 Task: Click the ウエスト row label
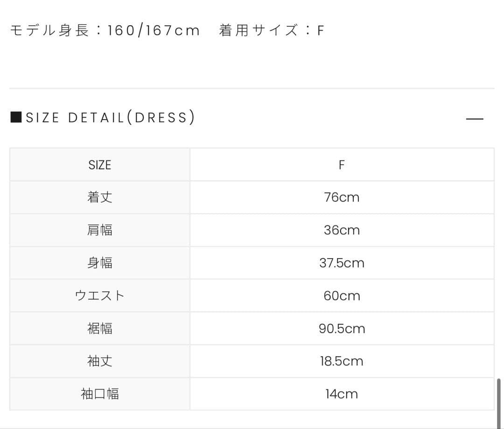[x=100, y=295]
